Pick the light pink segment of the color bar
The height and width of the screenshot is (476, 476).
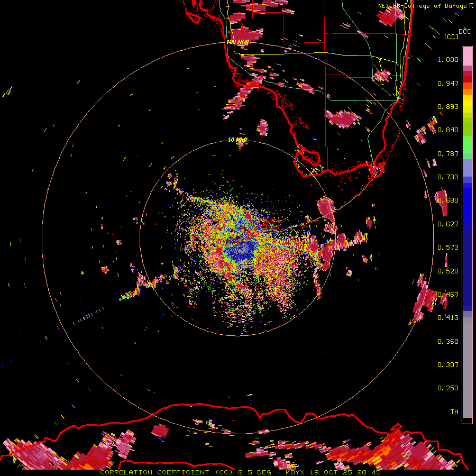(467, 56)
